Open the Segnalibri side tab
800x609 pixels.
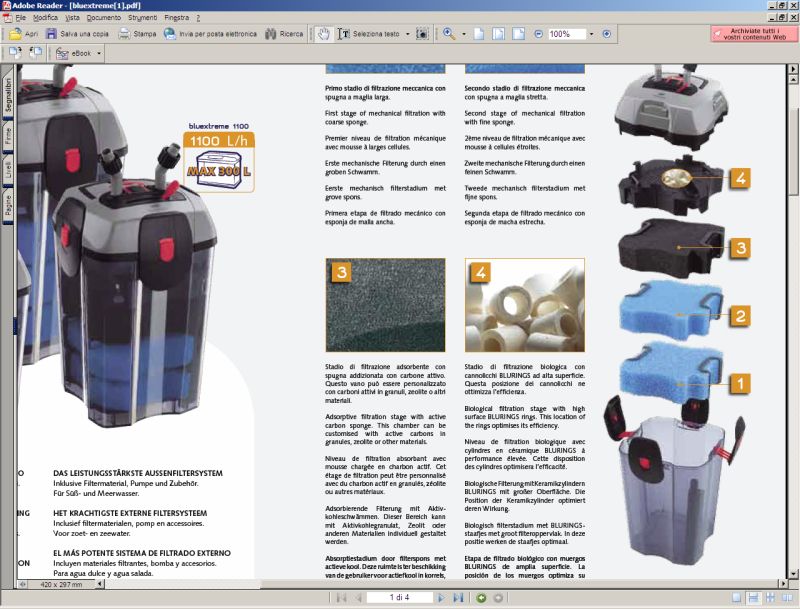coord(8,94)
